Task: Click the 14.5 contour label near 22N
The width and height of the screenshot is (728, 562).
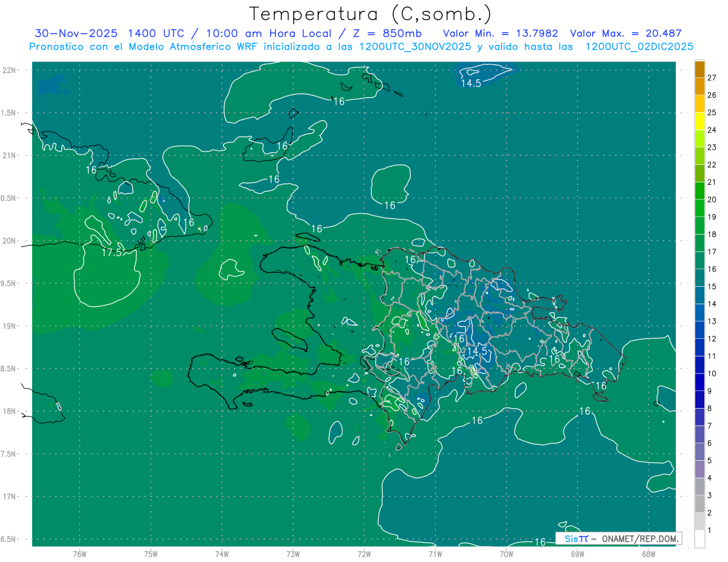Action: pos(471,84)
